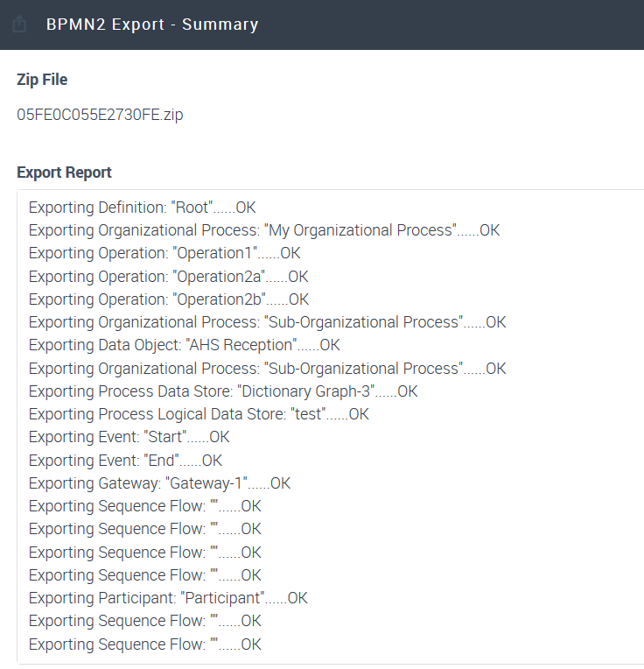Select the Exporting Definition "Root" line

pyautogui.click(x=142, y=208)
